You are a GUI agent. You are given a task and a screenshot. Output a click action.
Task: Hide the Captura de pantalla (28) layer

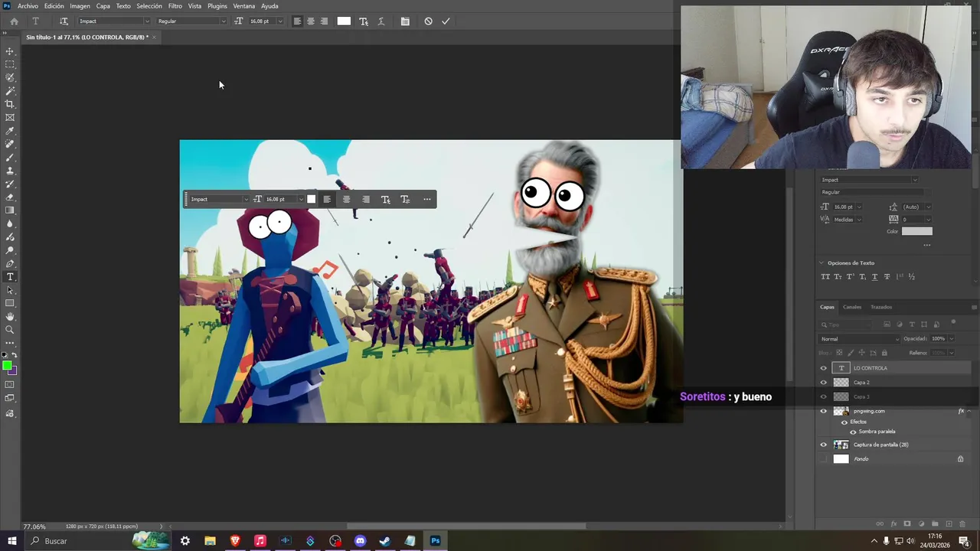point(824,445)
